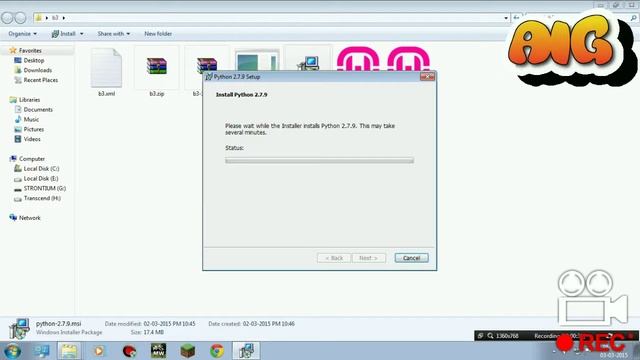Select Computer in navigation pane
Screen dimensions: 640x360
(x=32, y=159)
